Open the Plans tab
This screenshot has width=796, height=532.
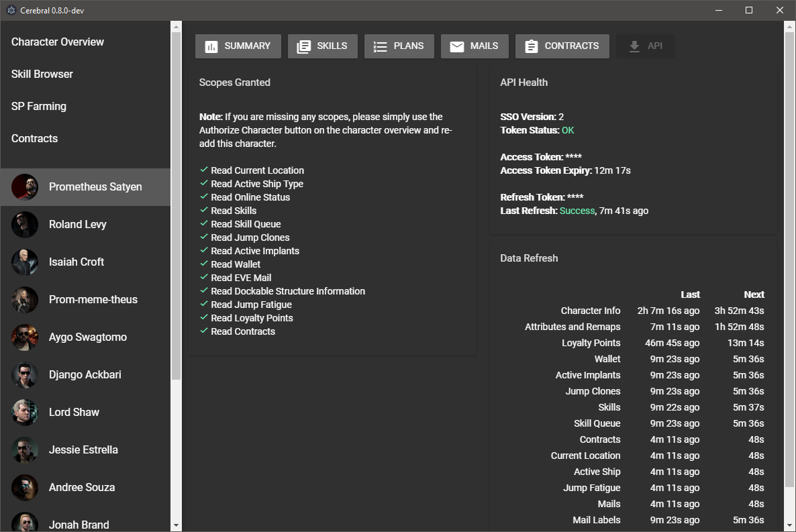tap(399, 46)
